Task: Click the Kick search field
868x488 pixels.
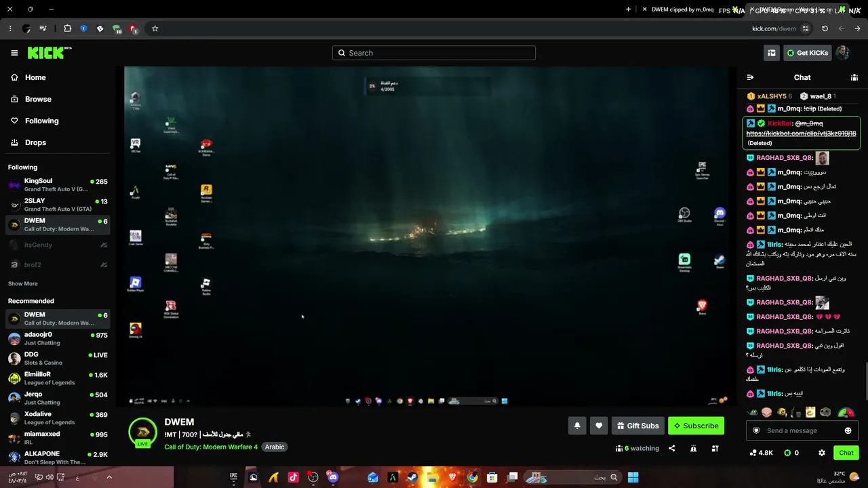Action: (x=434, y=53)
